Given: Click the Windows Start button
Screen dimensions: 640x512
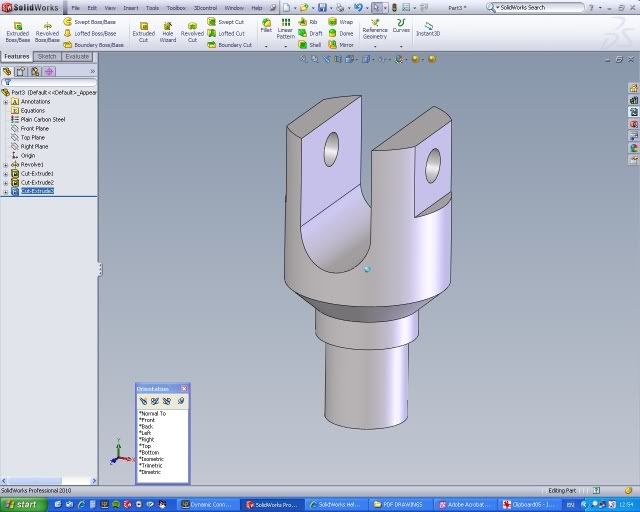Looking at the screenshot, I should (x=22, y=504).
